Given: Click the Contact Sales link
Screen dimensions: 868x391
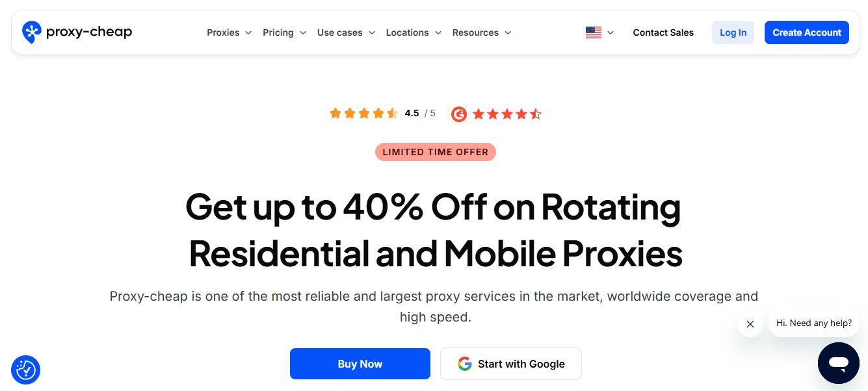Looking at the screenshot, I should coord(663,32).
